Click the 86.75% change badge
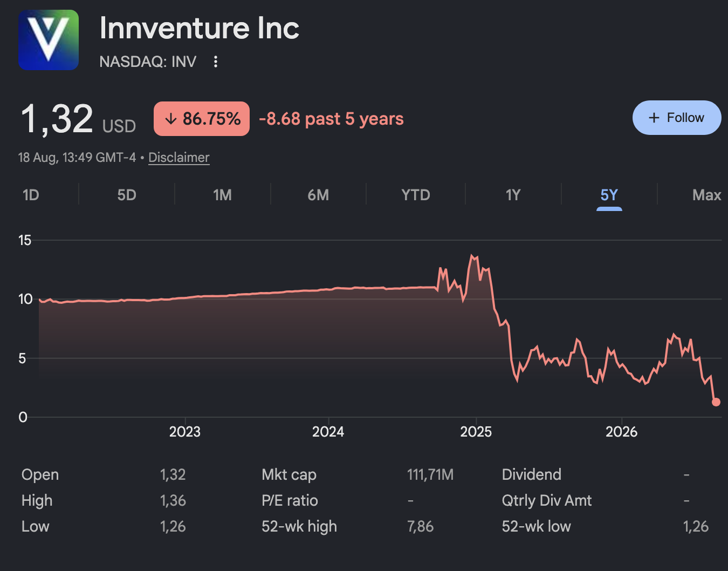Viewport: 728px width, 571px height. coord(202,119)
